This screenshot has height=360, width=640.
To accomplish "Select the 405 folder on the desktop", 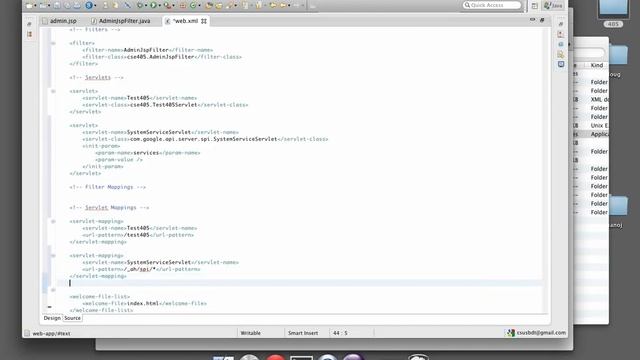I will [613, 14].
